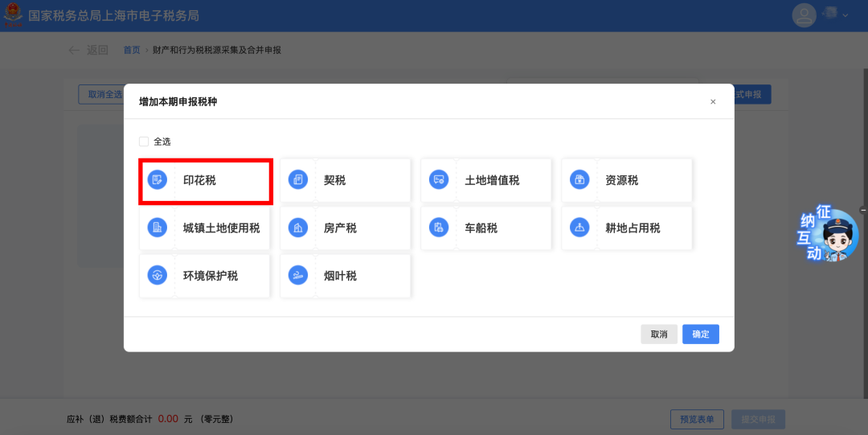The width and height of the screenshot is (868, 435).
Task: Click the 返回 back arrow
Action: (74, 51)
